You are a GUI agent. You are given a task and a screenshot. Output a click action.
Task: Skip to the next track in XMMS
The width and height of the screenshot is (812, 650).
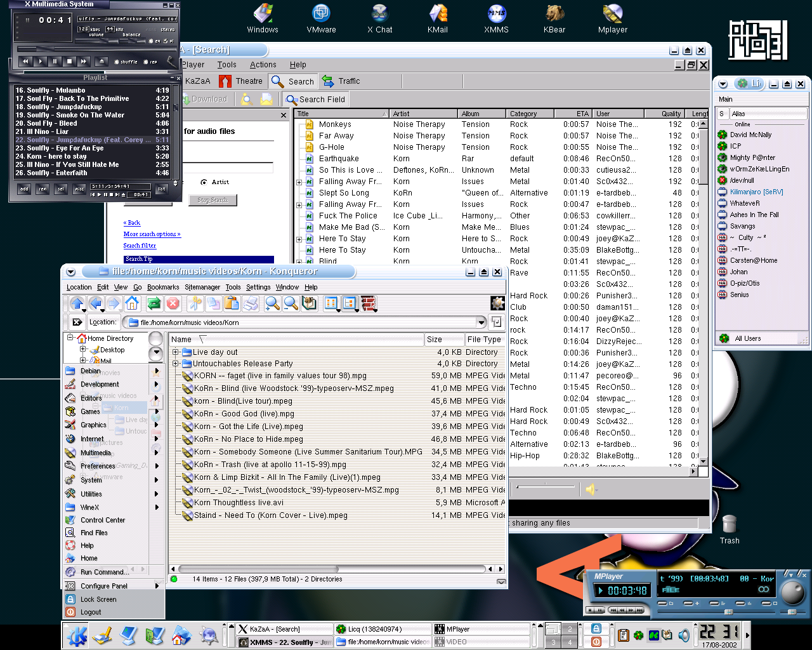84,62
